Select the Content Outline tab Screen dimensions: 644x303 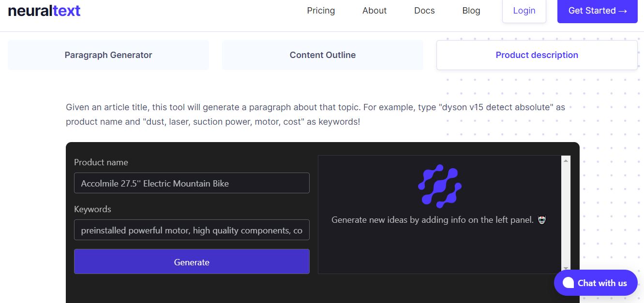tap(323, 55)
